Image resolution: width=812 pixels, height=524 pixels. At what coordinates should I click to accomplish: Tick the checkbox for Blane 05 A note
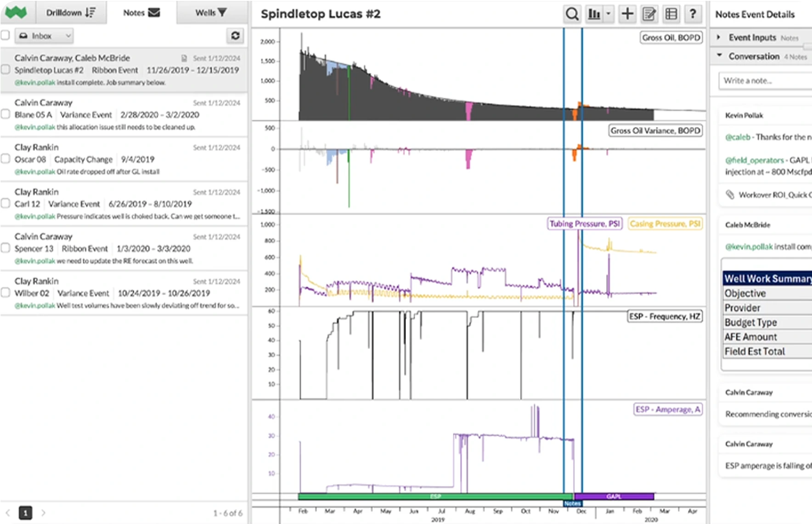pos(6,114)
